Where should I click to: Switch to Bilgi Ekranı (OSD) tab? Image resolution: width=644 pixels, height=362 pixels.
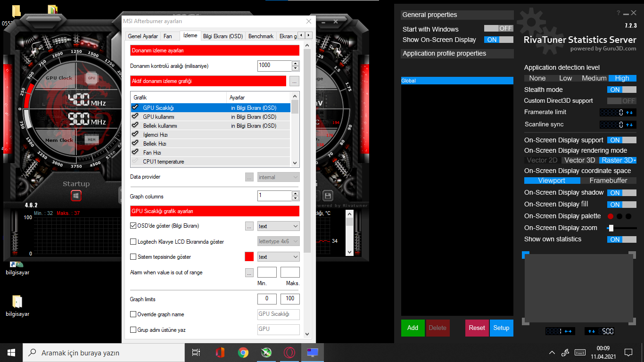click(x=223, y=36)
